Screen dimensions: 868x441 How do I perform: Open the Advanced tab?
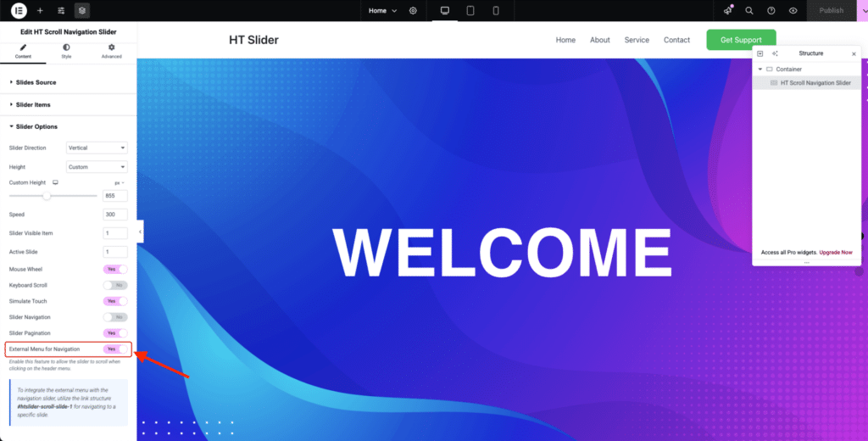coord(112,51)
